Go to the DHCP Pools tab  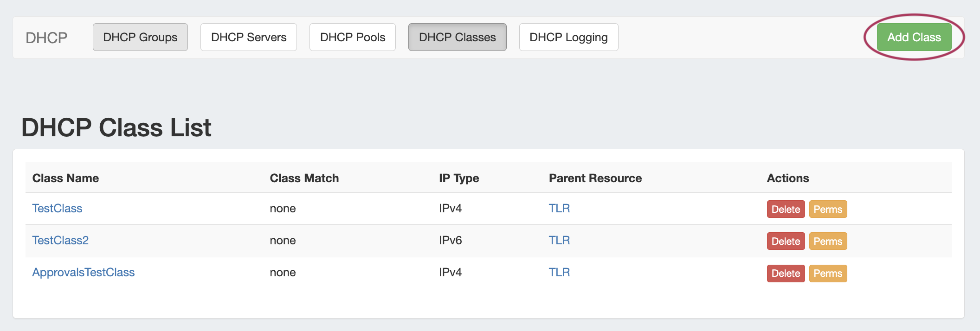353,37
